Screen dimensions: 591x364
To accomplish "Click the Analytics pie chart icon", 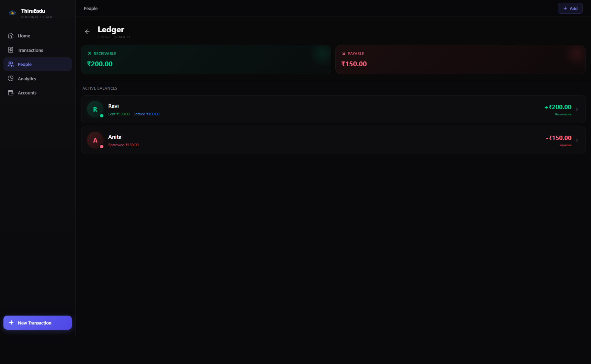I will [11, 79].
